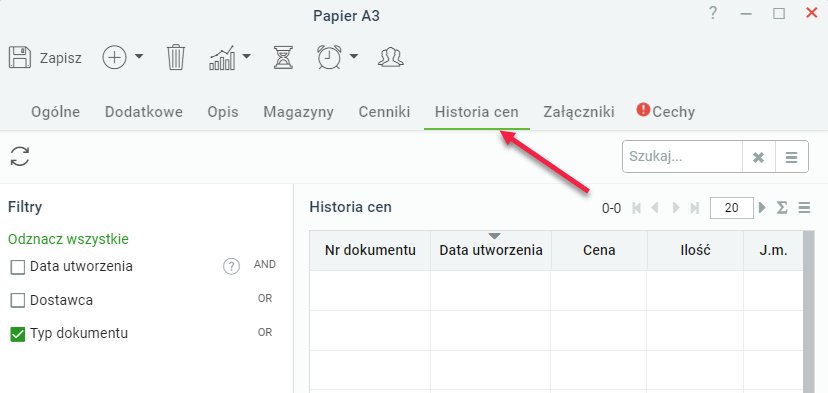Click the Data utworzenia filter label
Viewport: 828px width, 393px height.
click(81, 267)
